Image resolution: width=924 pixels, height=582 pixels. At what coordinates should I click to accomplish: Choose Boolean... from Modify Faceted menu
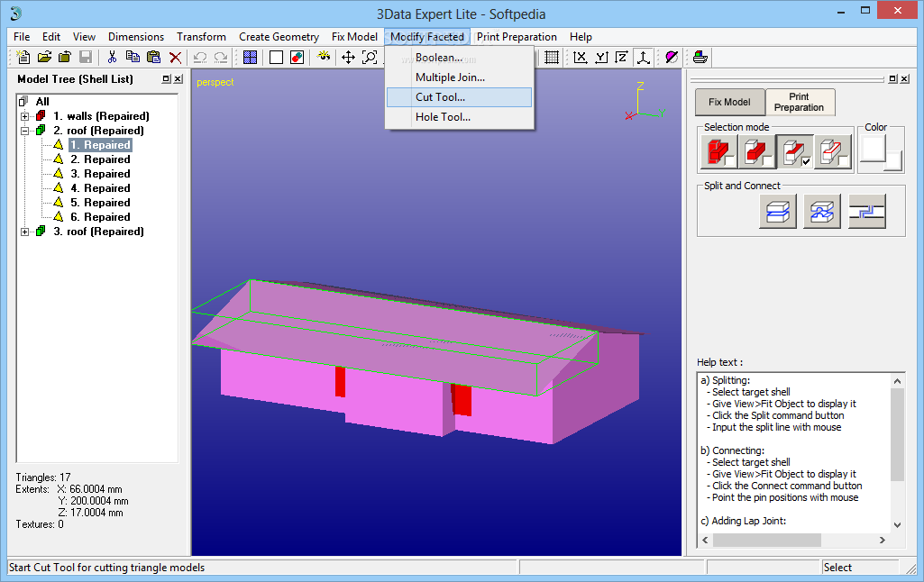tap(460, 58)
